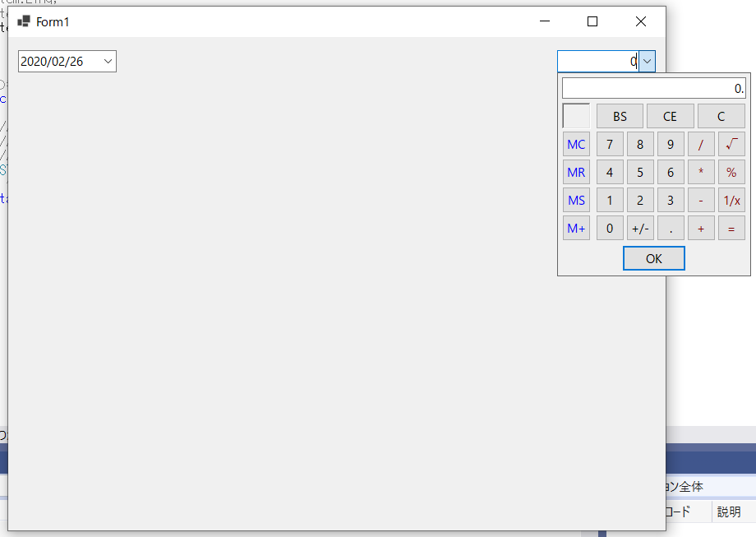Tap calculator digit 4
This screenshot has height=537, width=756.
point(610,172)
